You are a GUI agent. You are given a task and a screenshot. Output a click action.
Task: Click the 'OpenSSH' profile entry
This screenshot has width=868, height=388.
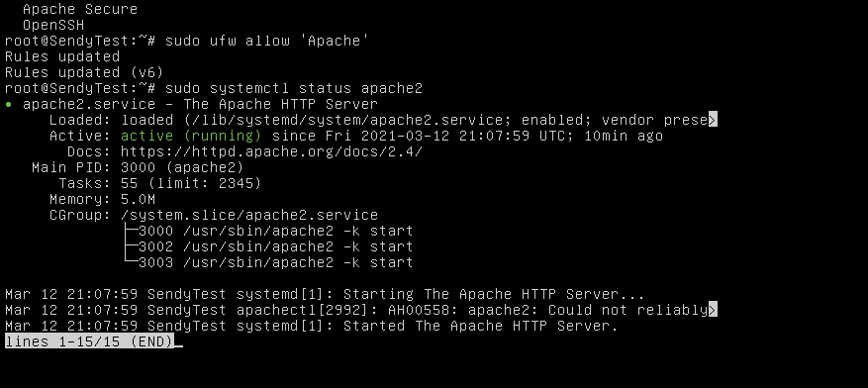[x=53, y=26]
